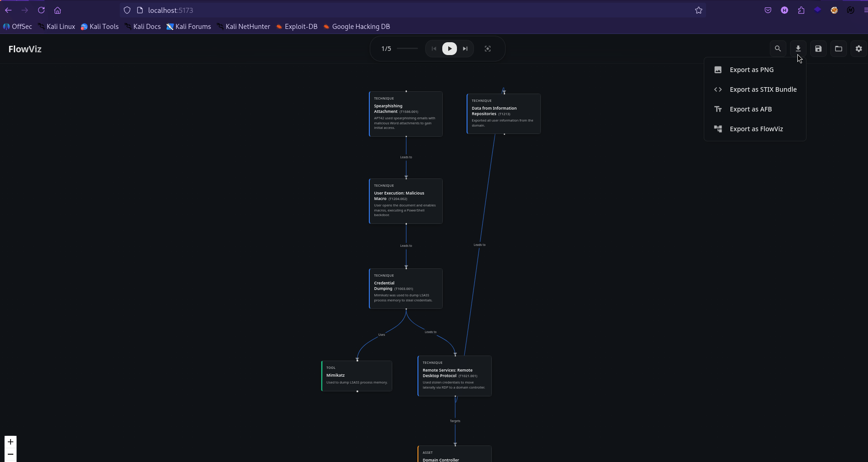This screenshot has width=868, height=462.
Task: Select Export as AFB option
Action: point(750,109)
